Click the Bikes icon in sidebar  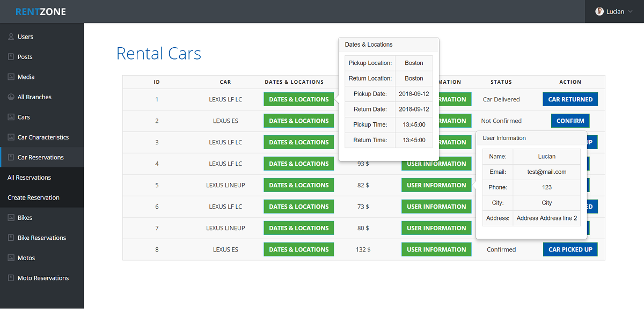click(11, 218)
